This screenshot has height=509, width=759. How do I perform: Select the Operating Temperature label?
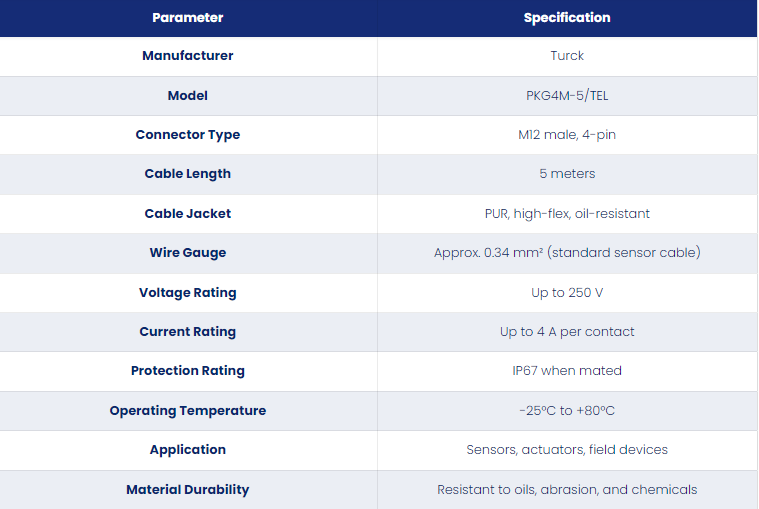[x=188, y=410]
